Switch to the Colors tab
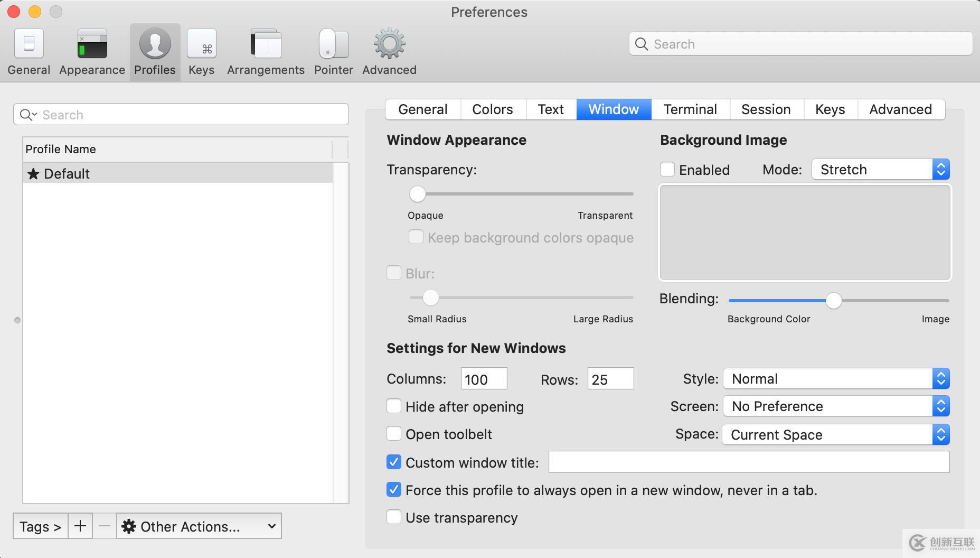The width and height of the screenshot is (980, 558). 492,109
